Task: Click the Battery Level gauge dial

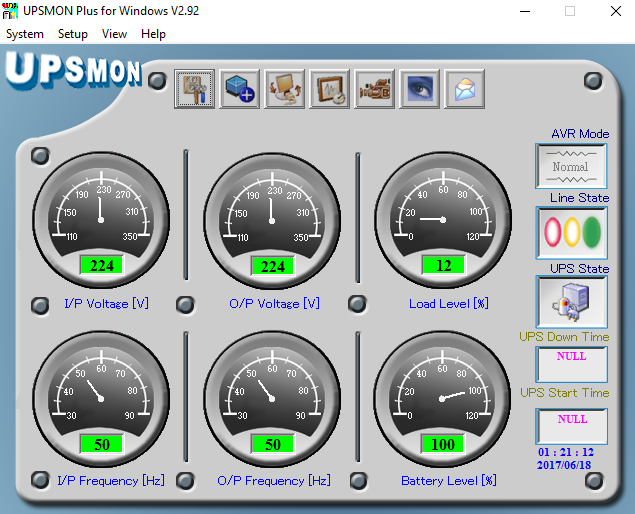Action: point(442,399)
